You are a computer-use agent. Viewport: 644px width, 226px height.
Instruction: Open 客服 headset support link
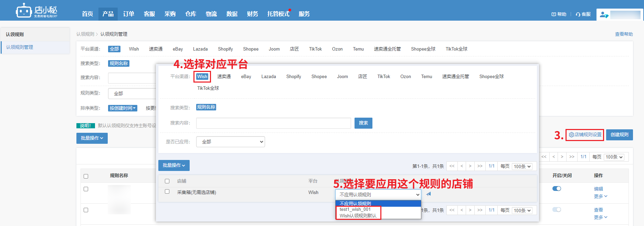pyautogui.click(x=583, y=14)
